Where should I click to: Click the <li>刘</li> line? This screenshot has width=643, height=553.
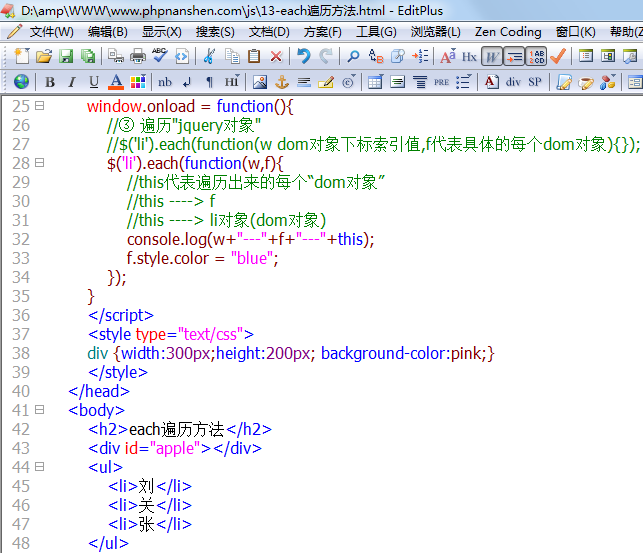tap(150, 486)
